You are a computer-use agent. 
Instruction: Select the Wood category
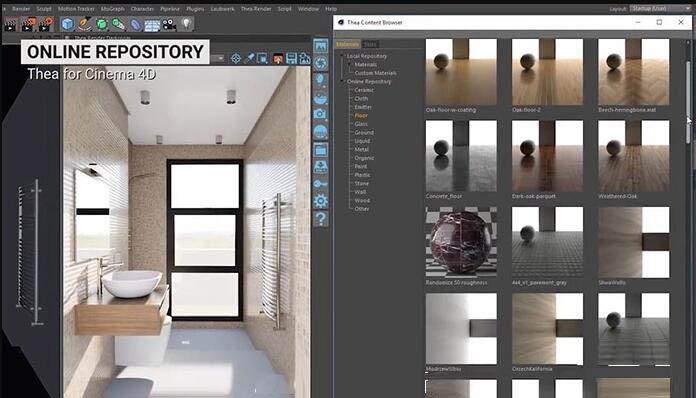pos(362,201)
